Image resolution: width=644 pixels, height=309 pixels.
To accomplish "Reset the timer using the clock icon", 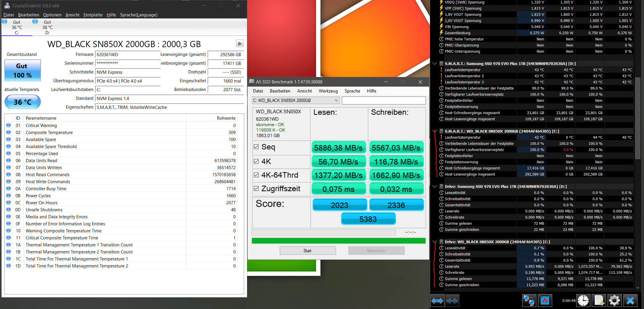I will 583,301.
